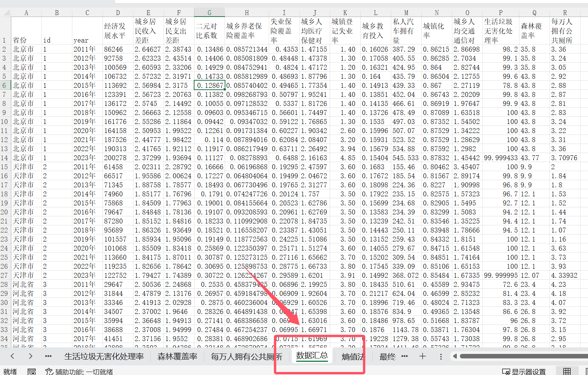The width and height of the screenshot is (588, 375).
Task: Select row 27 header
Action: click(x=5, y=275)
